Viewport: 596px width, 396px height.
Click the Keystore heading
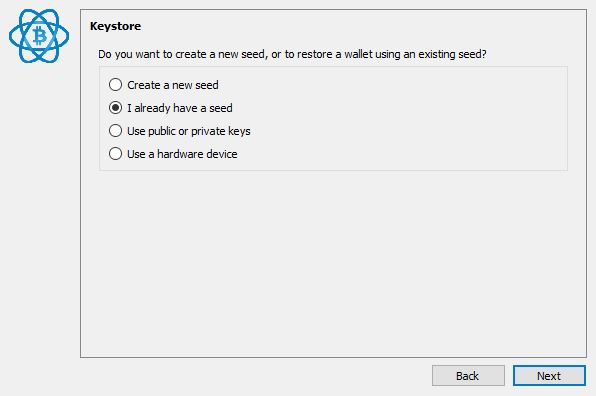tap(116, 26)
